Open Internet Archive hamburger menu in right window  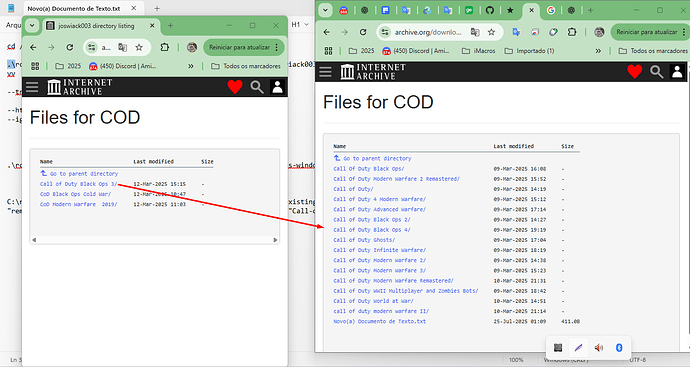pos(325,72)
